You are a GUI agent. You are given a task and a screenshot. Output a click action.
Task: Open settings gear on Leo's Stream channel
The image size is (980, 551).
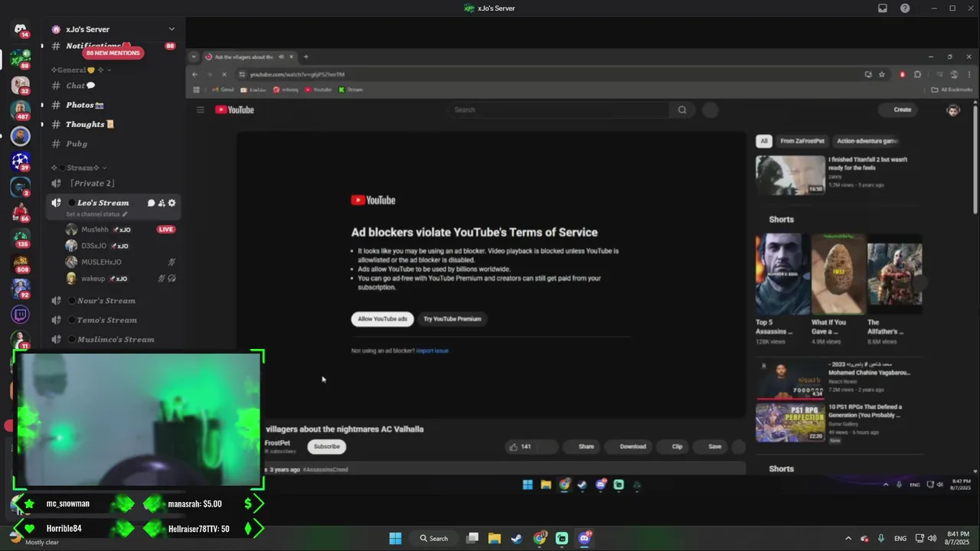171,203
